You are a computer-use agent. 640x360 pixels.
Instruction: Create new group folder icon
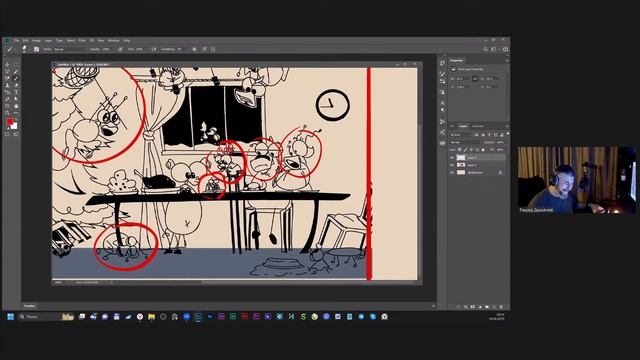point(487,307)
